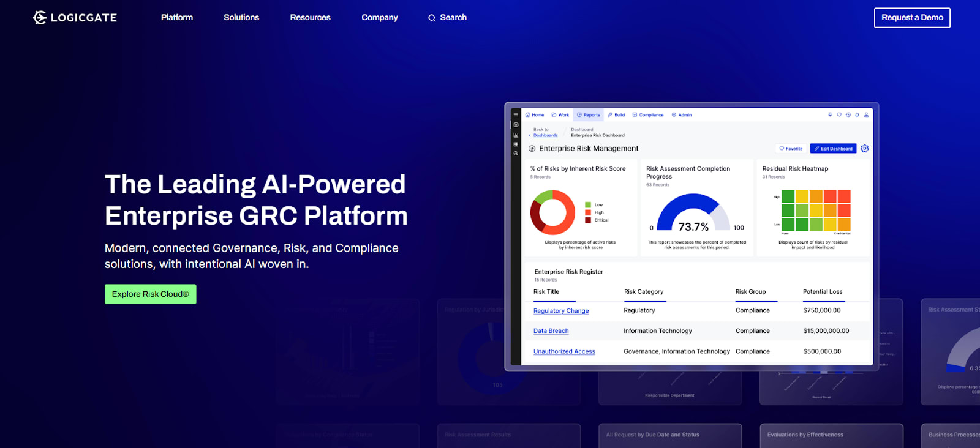980x448 pixels.
Task: Click the orange High legend swatch
Action: click(588, 212)
